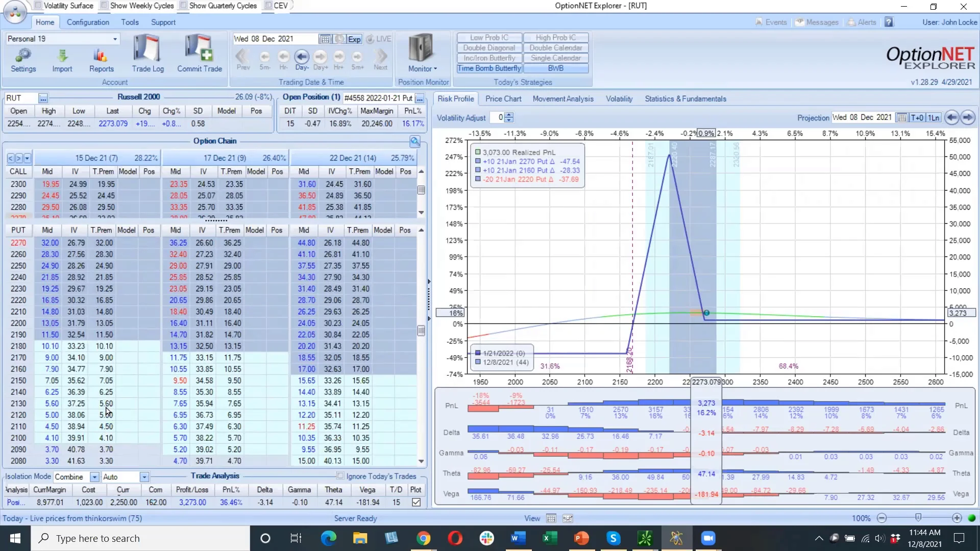The image size is (980, 551).
Task: Increase the Volatility Adjust stepper value
Action: (509, 115)
